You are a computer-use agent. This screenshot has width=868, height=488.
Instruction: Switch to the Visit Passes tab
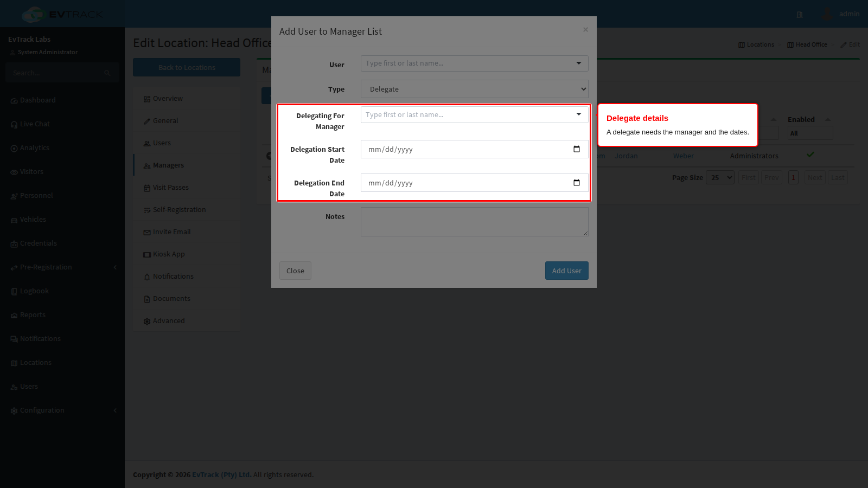tap(171, 188)
